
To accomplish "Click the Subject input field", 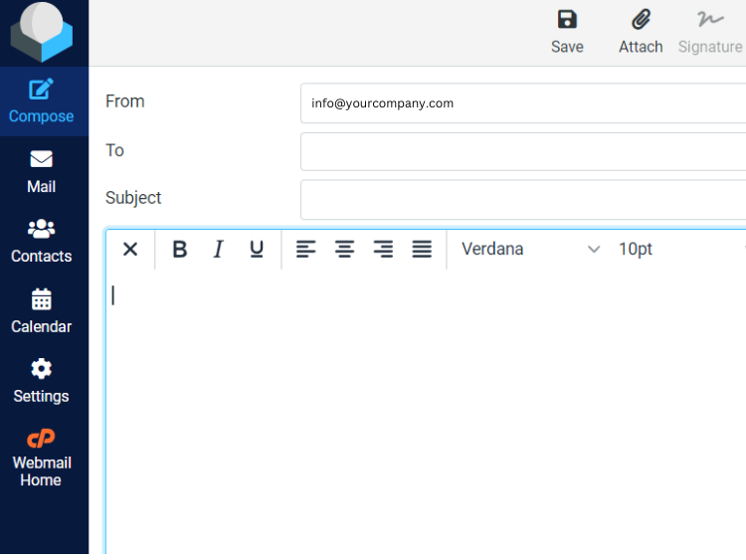I will (523, 199).
